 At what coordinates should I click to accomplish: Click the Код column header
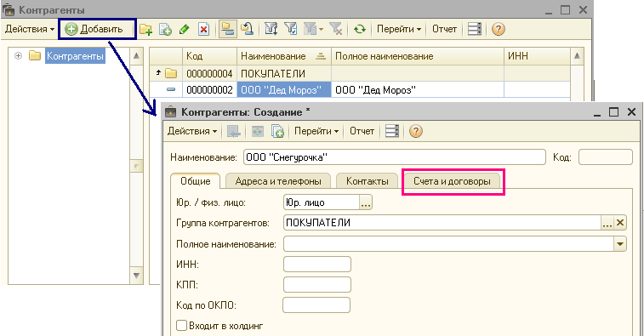coord(209,56)
